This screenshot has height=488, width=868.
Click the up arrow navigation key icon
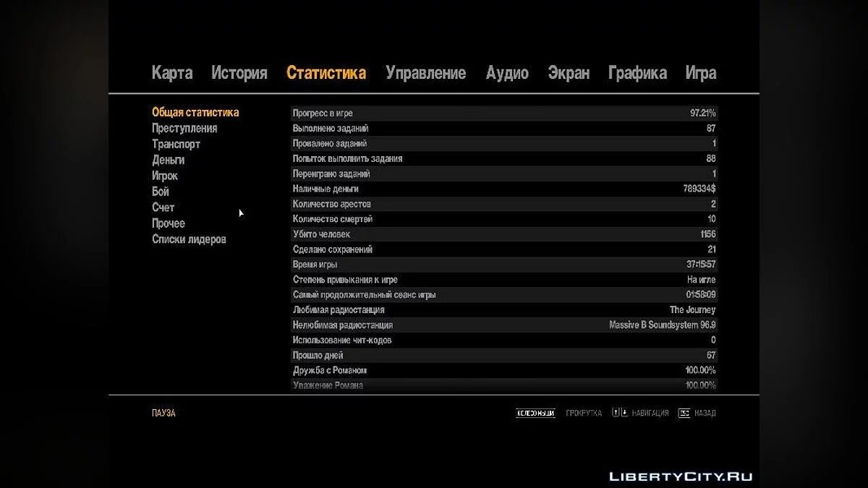point(616,414)
